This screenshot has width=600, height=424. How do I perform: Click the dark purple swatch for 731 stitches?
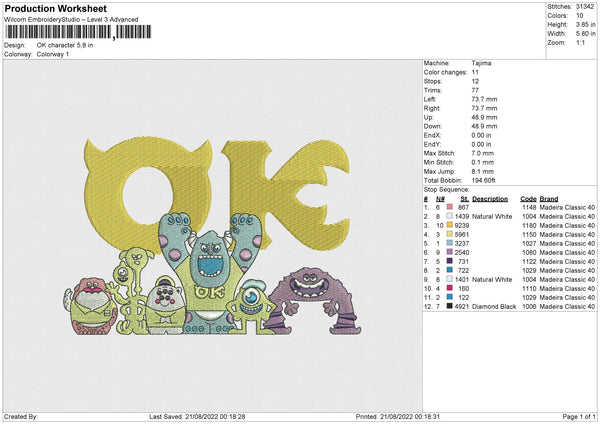click(449, 261)
